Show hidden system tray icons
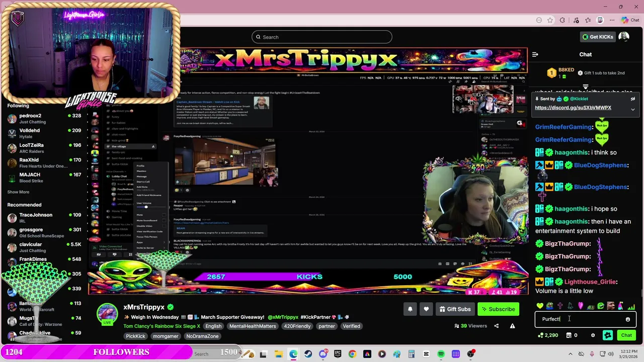 pyautogui.click(x=570, y=354)
